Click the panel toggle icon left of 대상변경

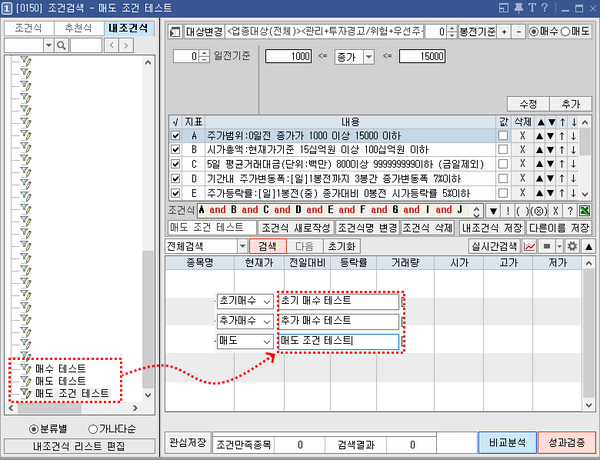coord(173,32)
